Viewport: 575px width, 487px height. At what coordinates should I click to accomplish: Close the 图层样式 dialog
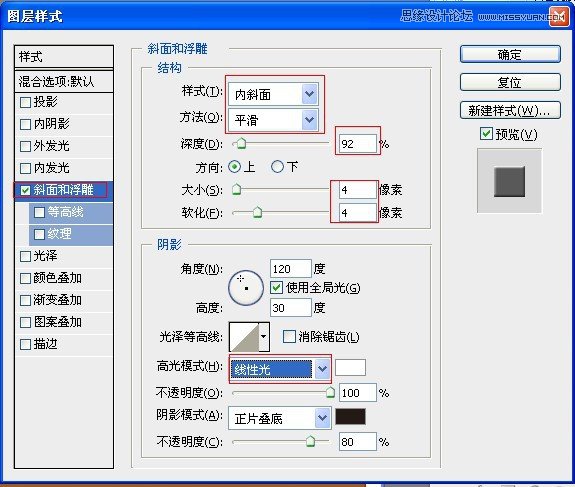click(x=558, y=17)
